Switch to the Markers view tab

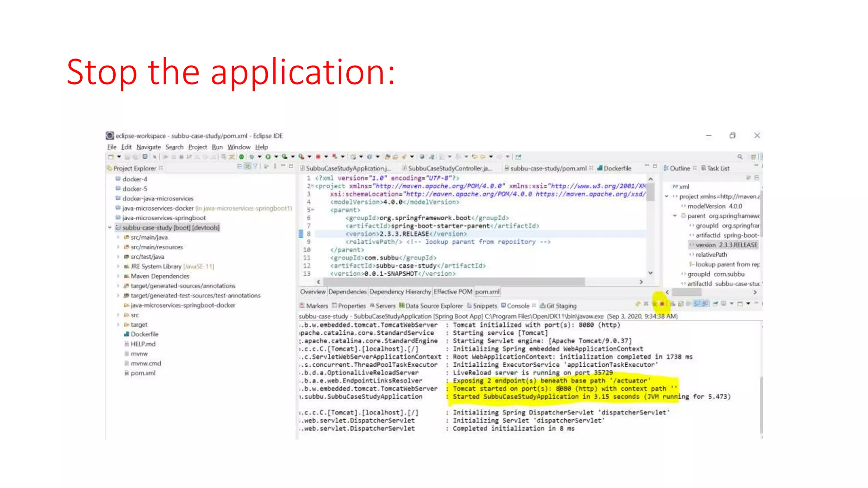pyautogui.click(x=314, y=306)
